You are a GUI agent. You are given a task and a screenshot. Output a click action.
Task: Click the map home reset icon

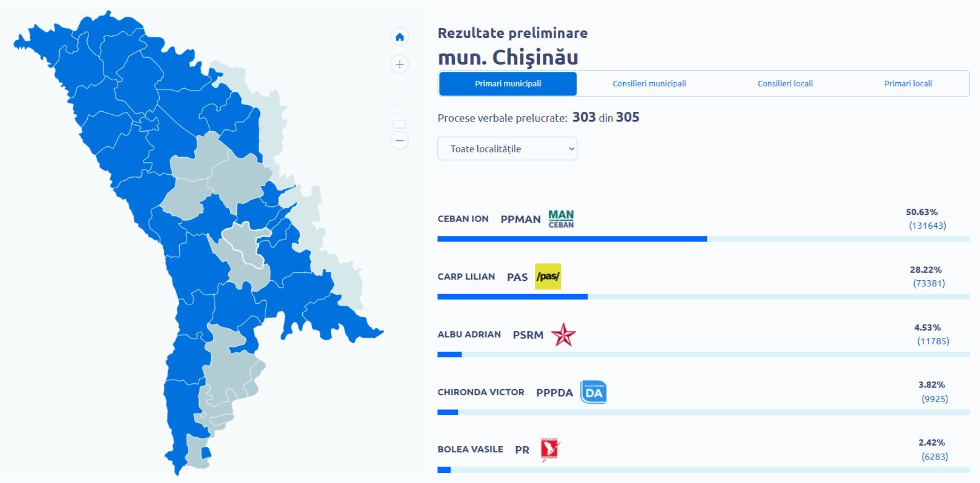(x=400, y=37)
